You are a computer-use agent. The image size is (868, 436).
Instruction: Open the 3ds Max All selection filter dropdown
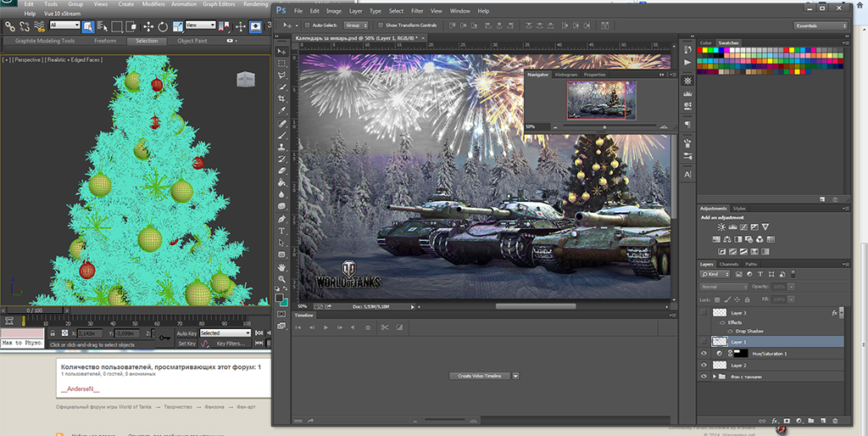click(64, 25)
